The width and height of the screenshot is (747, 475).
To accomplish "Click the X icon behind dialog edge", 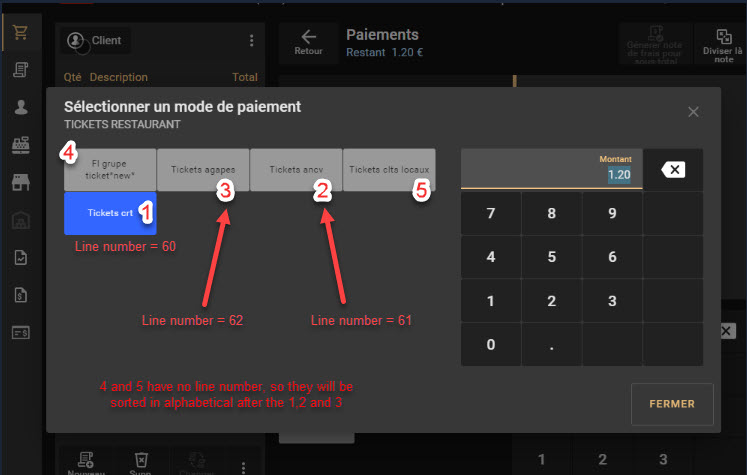I will [x=727, y=331].
